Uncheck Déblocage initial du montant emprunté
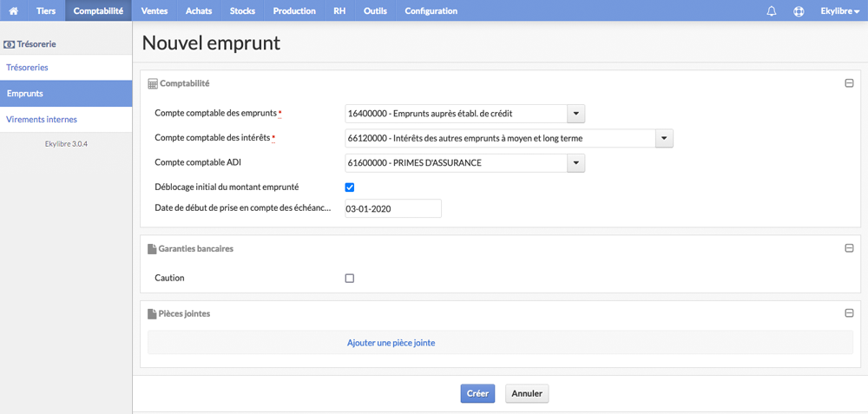 point(349,187)
